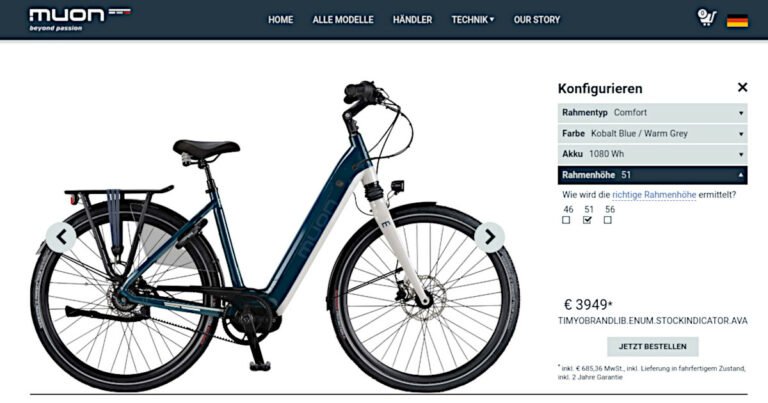768x403 pixels.
Task: Open the Rahmentyp Comfort dropdown
Action: point(652,113)
